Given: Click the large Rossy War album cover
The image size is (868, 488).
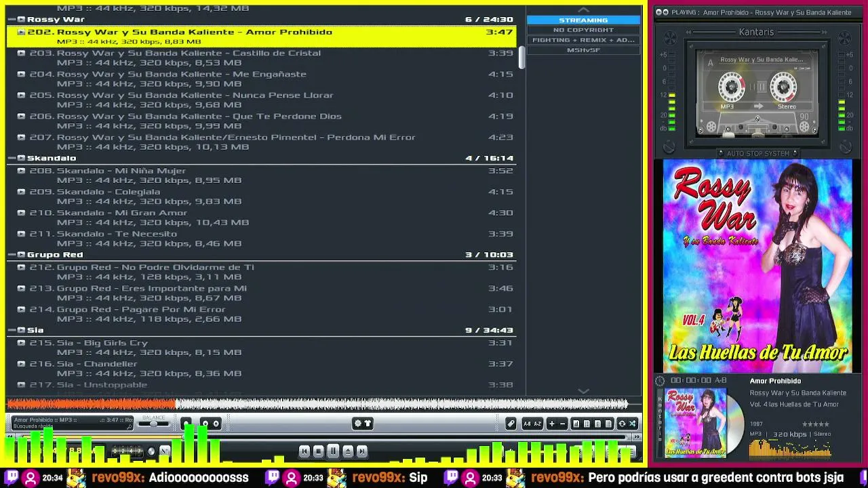Looking at the screenshot, I should [757, 266].
